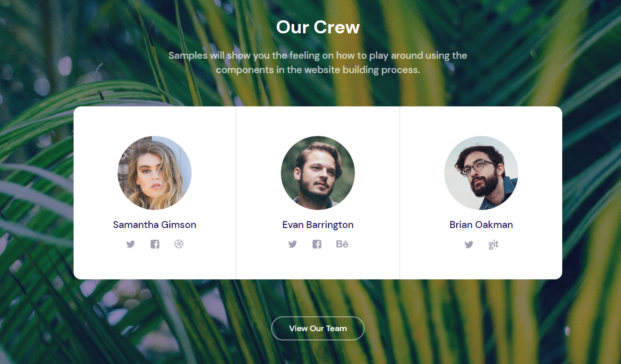The image size is (621, 364).
Task: Click Samantha Gimson's profile photo
Action: (x=155, y=173)
